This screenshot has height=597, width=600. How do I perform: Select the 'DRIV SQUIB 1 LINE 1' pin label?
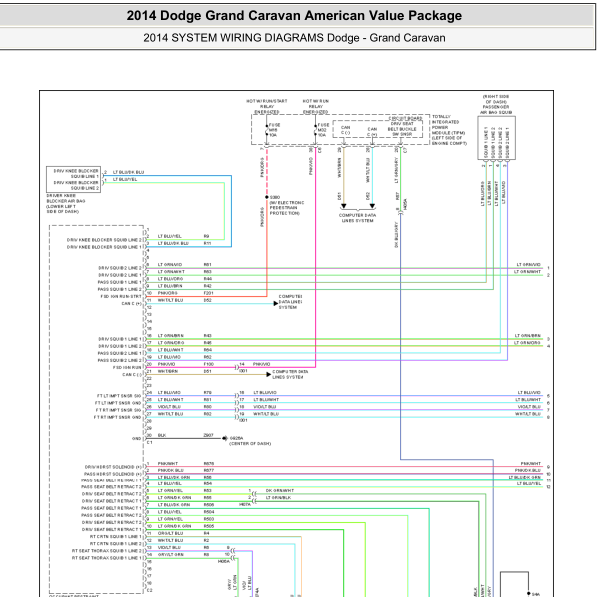[119, 339]
